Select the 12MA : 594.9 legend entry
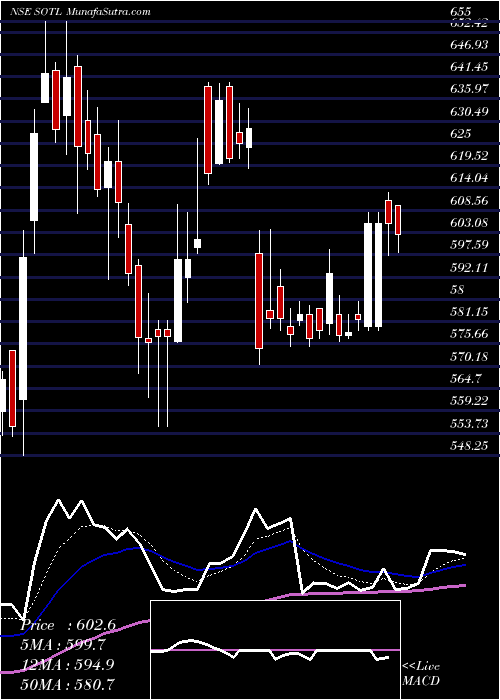The height and width of the screenshot is (700, 500). [x=67, y=665]
